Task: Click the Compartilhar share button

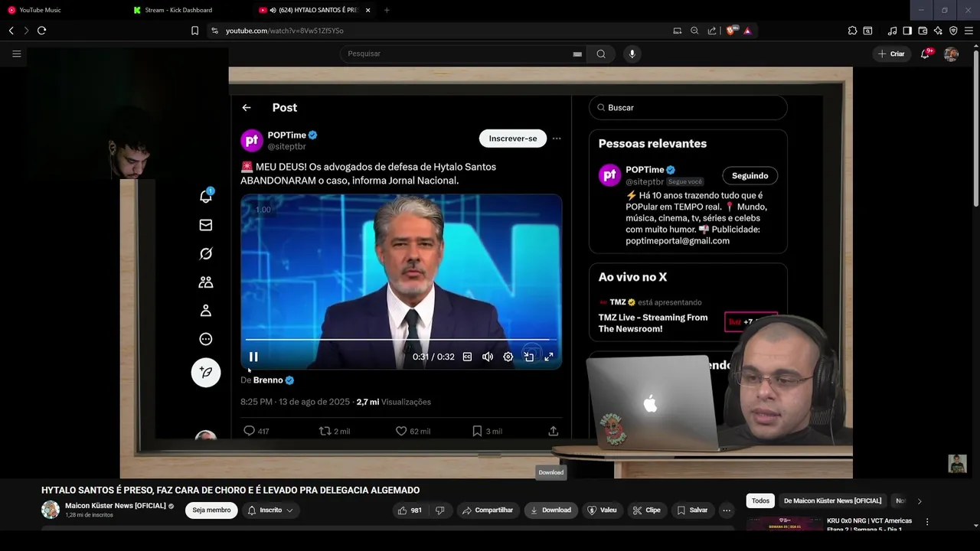Action: pyautogui.click(x=488, y=510)
